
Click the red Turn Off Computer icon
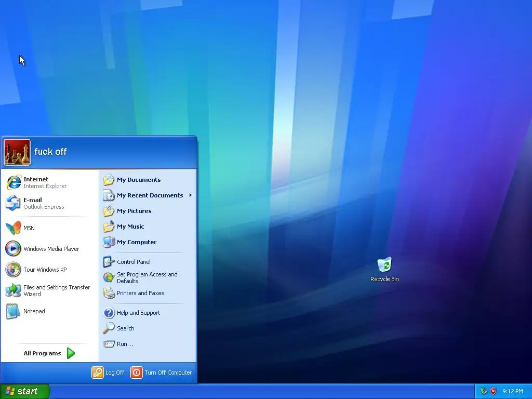(137, 372)
